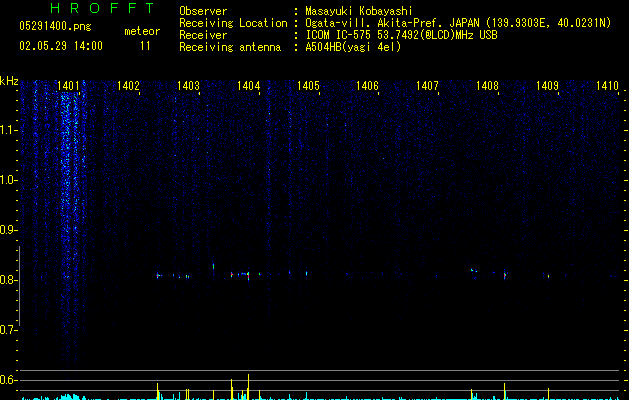Click the red meteor echo near 1408
The height and width of the screenshot is (400, 629).
pyautogui.click(x=505, y=275)
